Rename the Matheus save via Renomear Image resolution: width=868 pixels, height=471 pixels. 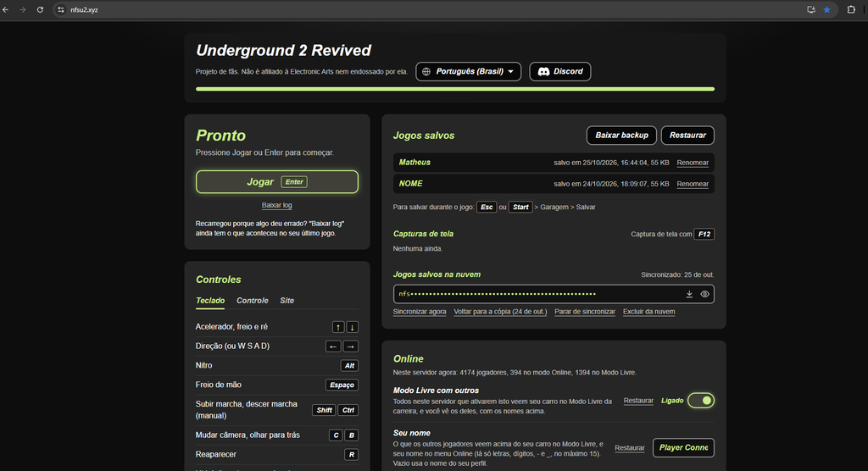pyautogui.click(x=693, y=163)
